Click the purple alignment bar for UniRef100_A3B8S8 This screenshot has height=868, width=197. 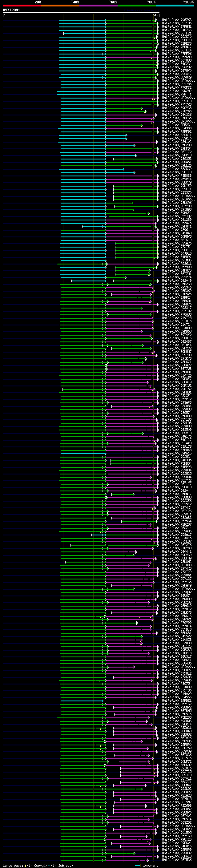132,176
